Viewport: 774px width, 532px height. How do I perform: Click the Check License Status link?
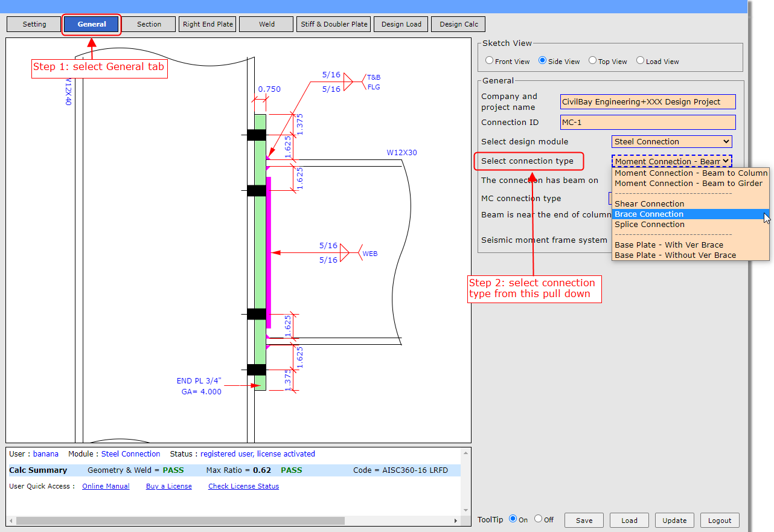(243, 486)
